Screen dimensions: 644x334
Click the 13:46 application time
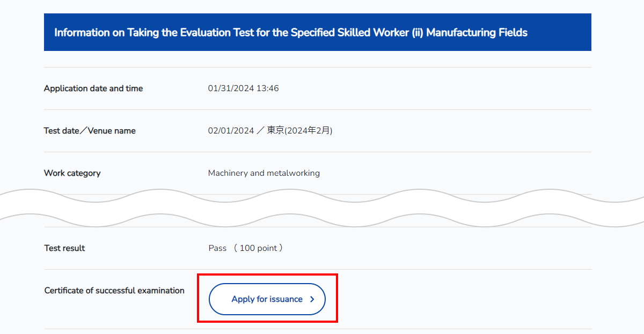pos(268,88)
